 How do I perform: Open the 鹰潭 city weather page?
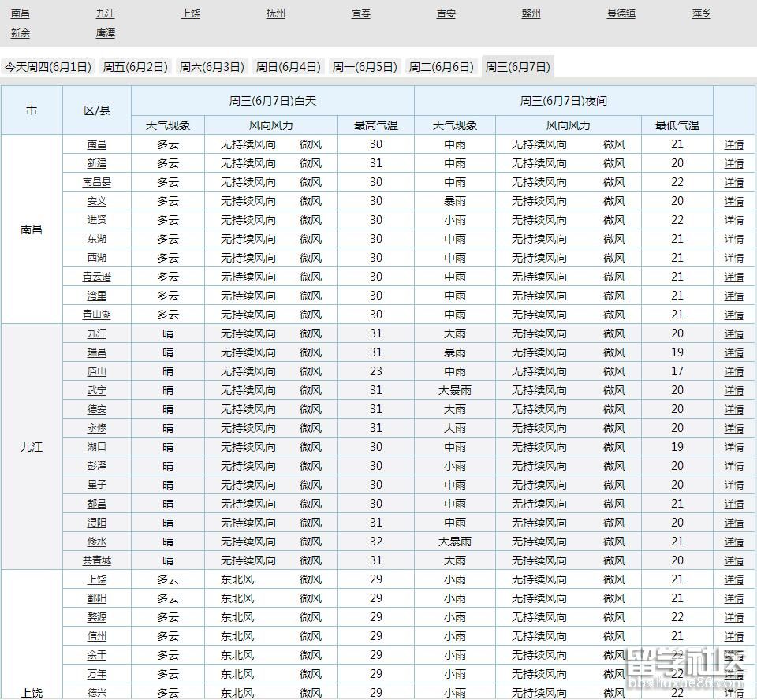point(105,33)
